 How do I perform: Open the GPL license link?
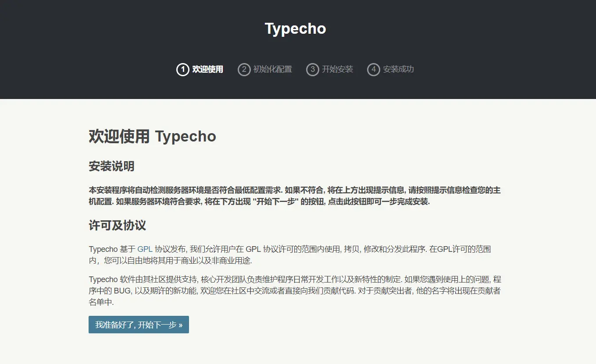click(x=145, y=249)
